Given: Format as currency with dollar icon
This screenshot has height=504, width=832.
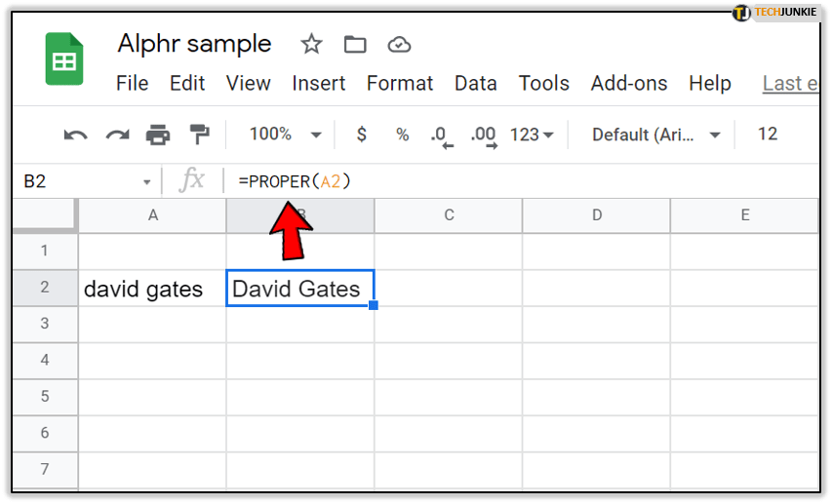Looking at the screenshot, I should click(362, 135).
